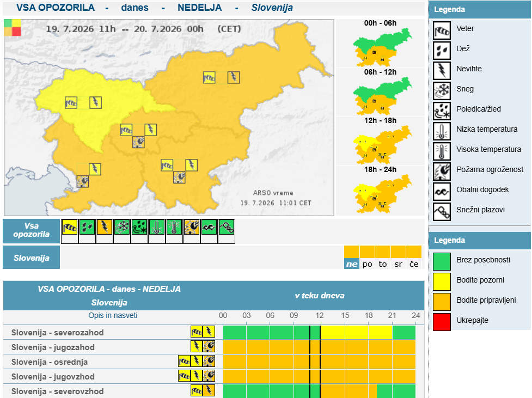Select the fire danger filter icon

pos(191,227)
